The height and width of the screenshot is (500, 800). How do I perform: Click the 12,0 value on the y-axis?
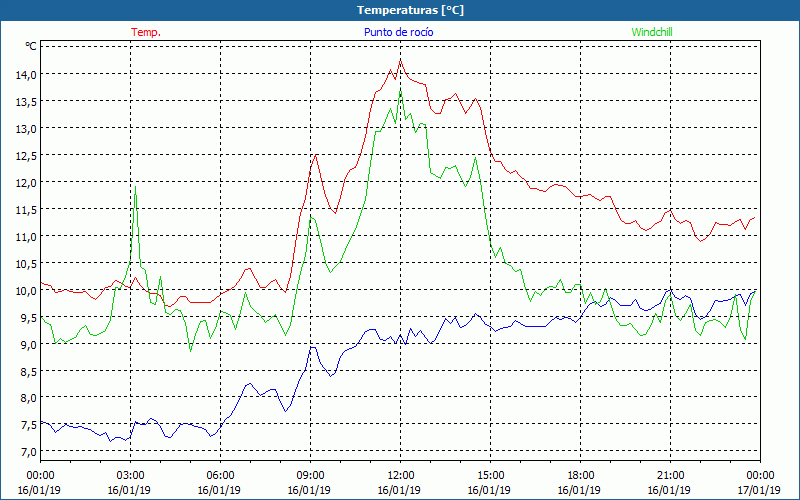26,182
